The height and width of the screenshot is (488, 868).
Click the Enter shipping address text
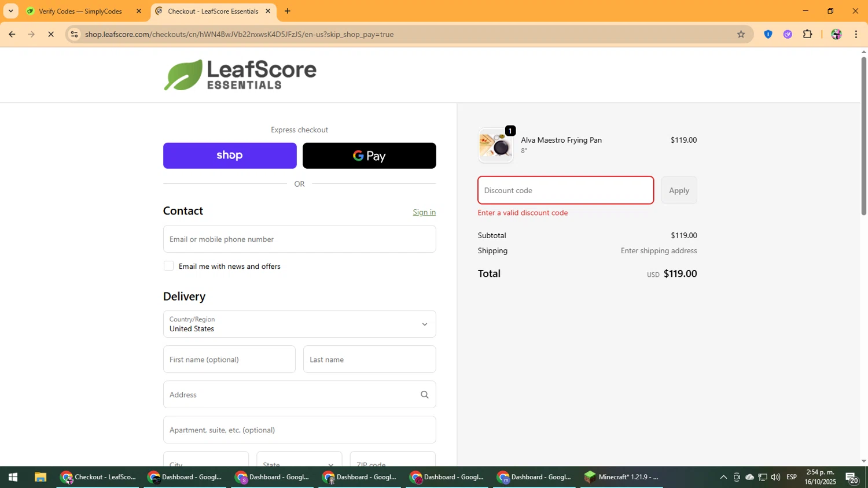point(659,251)
